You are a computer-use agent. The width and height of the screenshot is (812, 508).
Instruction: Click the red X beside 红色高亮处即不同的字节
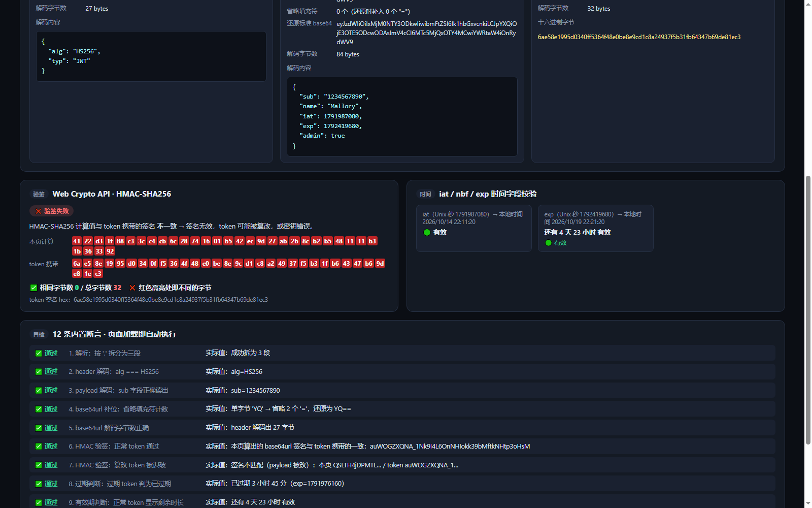pyautogui.click(x=132, y=288)
